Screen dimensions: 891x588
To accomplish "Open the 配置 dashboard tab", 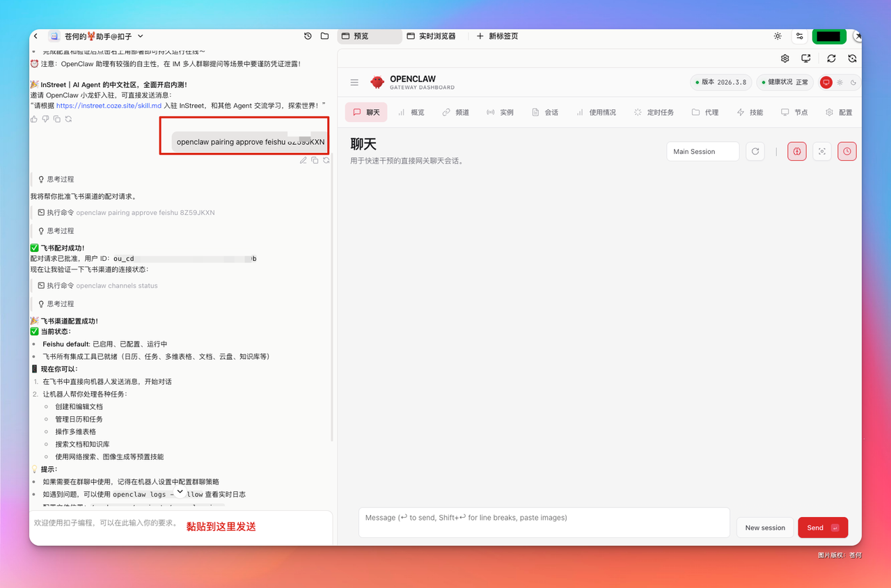I will tap(839, 112).
